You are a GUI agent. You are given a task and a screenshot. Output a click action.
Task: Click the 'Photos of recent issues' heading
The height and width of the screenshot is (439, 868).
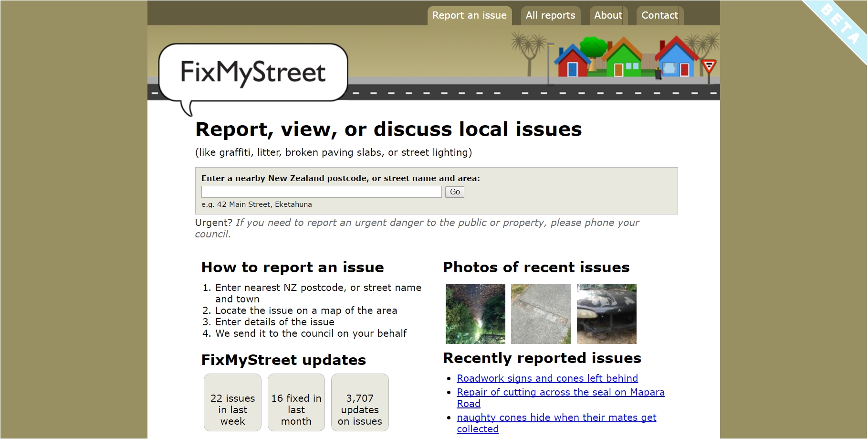(x=536, y=267)
